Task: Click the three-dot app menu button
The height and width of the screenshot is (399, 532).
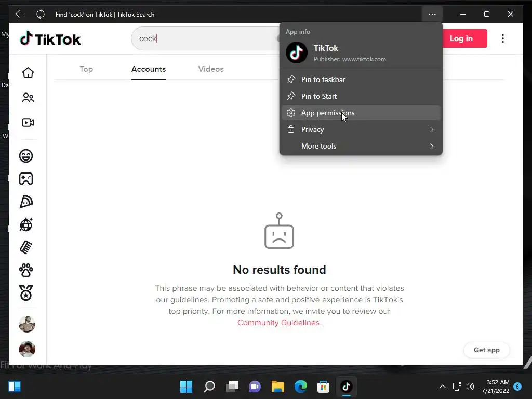Action: pos(432,14)
